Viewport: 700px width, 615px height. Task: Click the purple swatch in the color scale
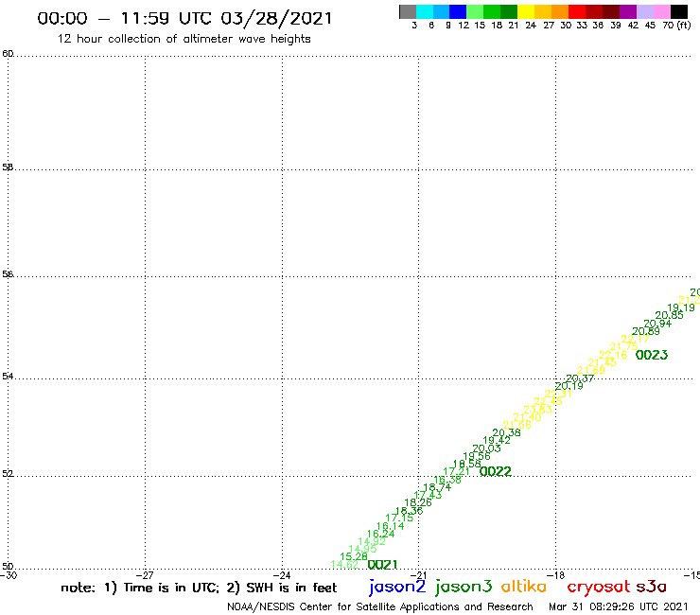(x=628, y=11)
